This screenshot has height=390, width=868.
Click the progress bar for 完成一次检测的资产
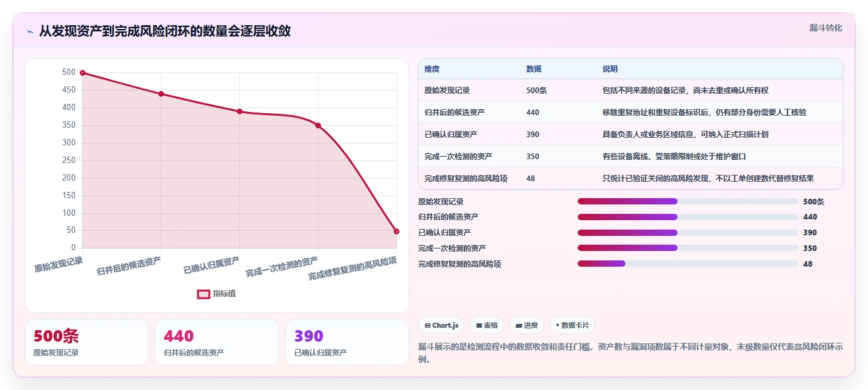688,248
